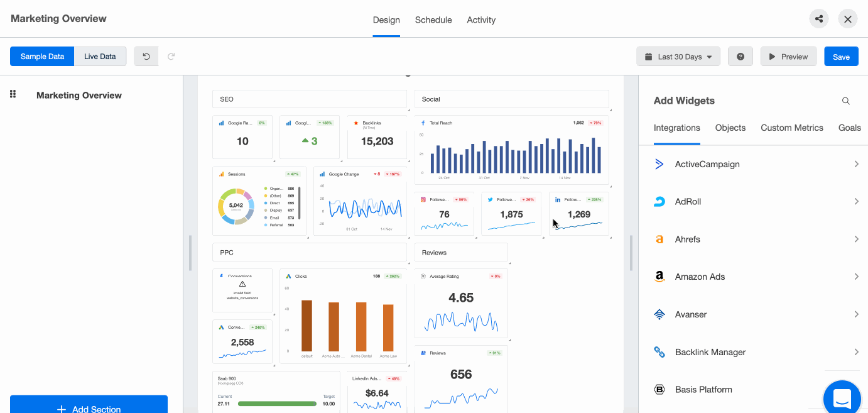868x413 pixels.
Task: Expand the AdRoll integration chevron
Action: [x=856, y=202]
